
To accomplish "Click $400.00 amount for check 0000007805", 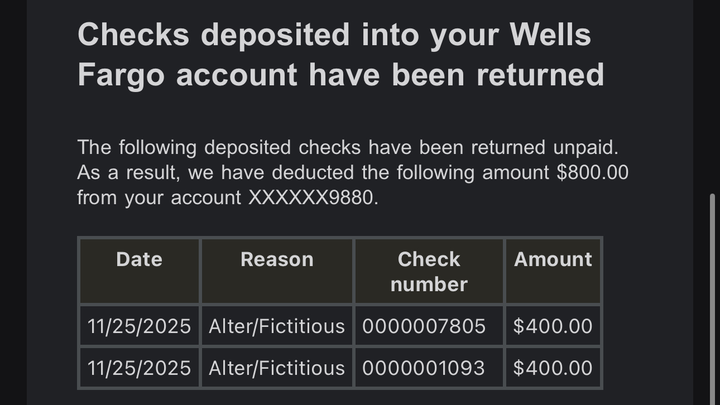I will click(553, 326).
